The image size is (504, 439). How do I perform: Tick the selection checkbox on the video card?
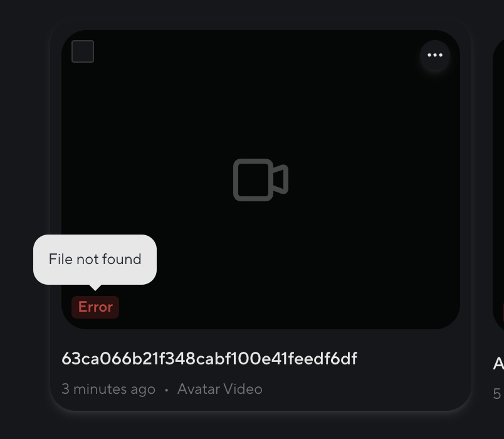[x=83, y=51]
